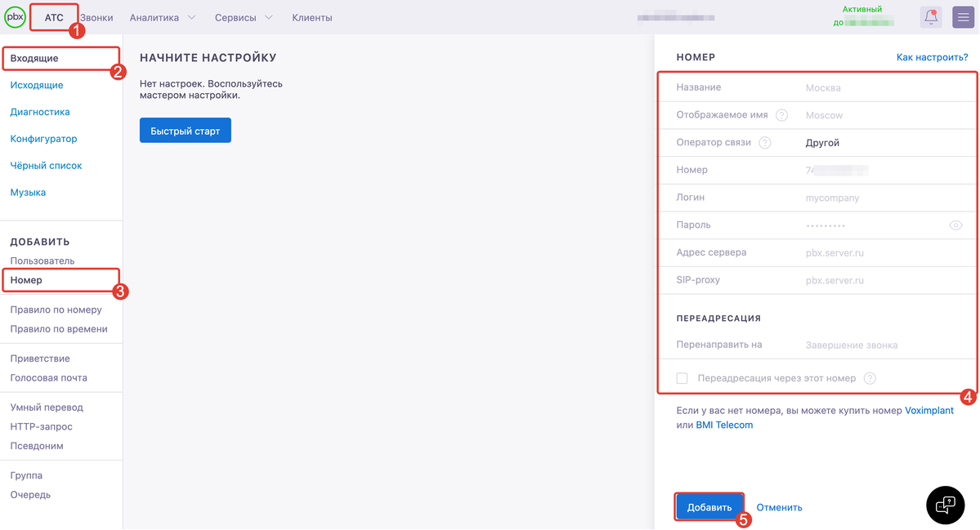The height and width of the screenshot is (530, 980).
Task: Click the help icon next to Отображаемое имя
Action: [x=781, y=115]
